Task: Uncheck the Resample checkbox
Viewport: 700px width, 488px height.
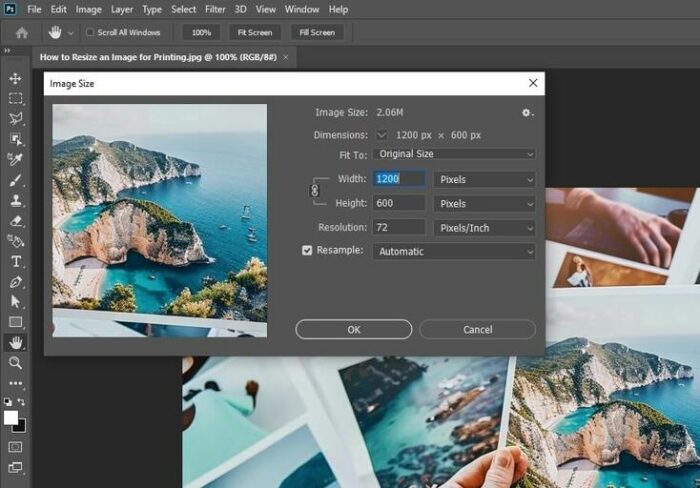Action: [x=307, y=250]
